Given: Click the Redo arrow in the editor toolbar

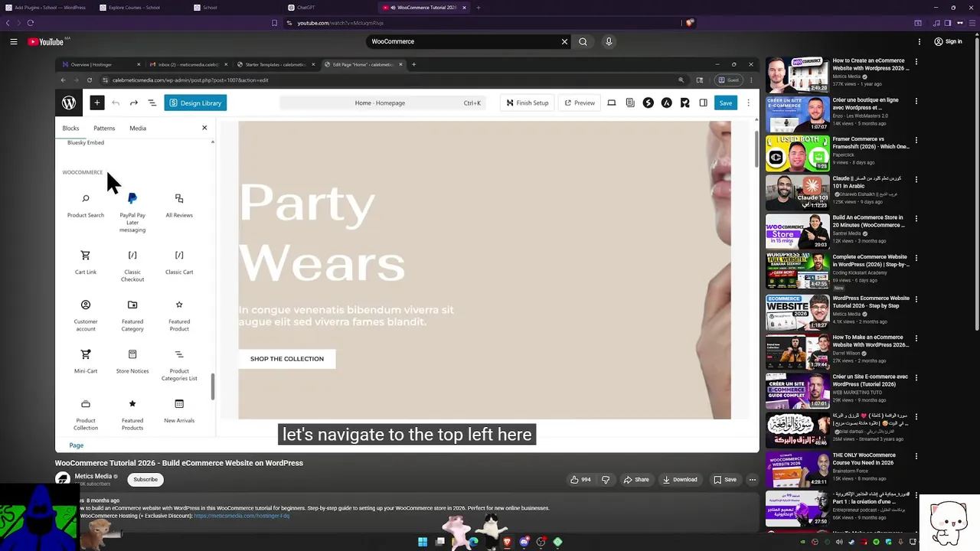Looking at the screenshot, I should pos(134,103).
